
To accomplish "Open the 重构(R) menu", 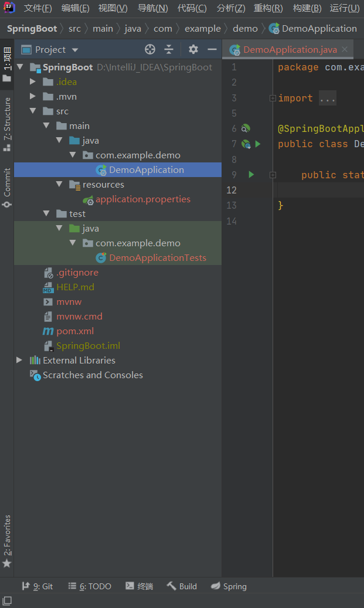I will pos(268,8).
